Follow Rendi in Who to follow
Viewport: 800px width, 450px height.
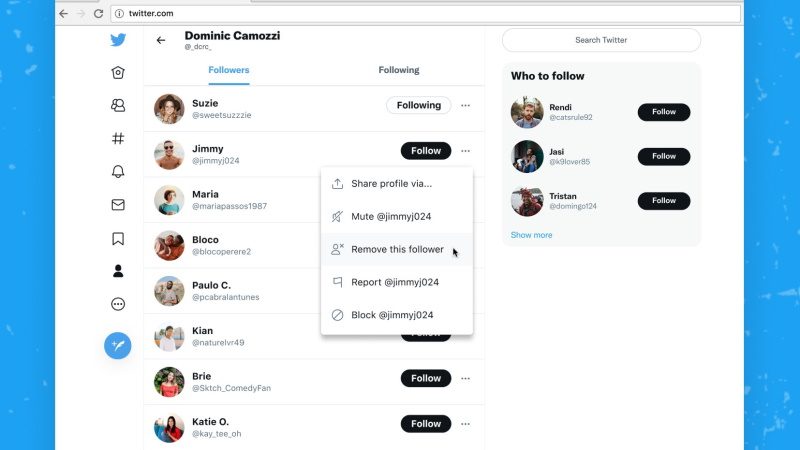tap(664, 112)
